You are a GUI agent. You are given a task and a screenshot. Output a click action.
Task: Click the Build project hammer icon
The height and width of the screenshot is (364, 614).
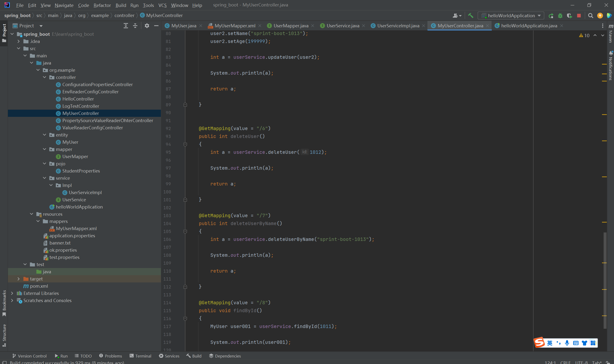point(470,16)
